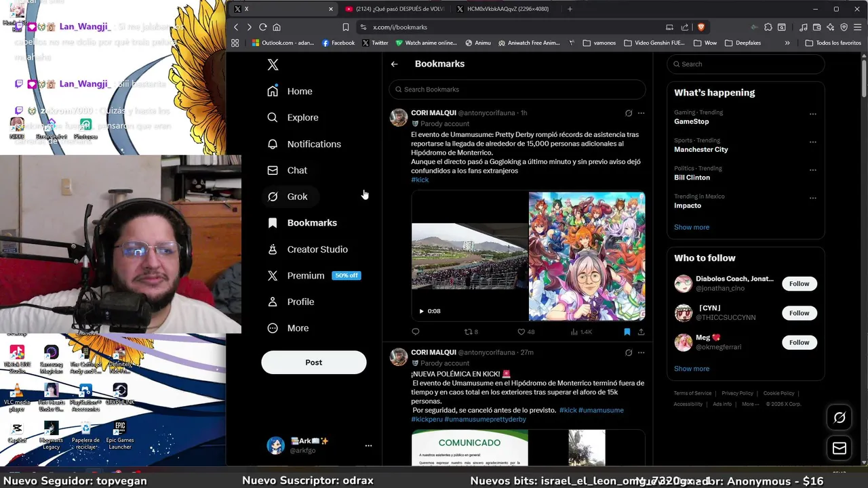
Task: Open browser extensions puzzle icon
Action: pyautogui.click(x=768, y=27)
